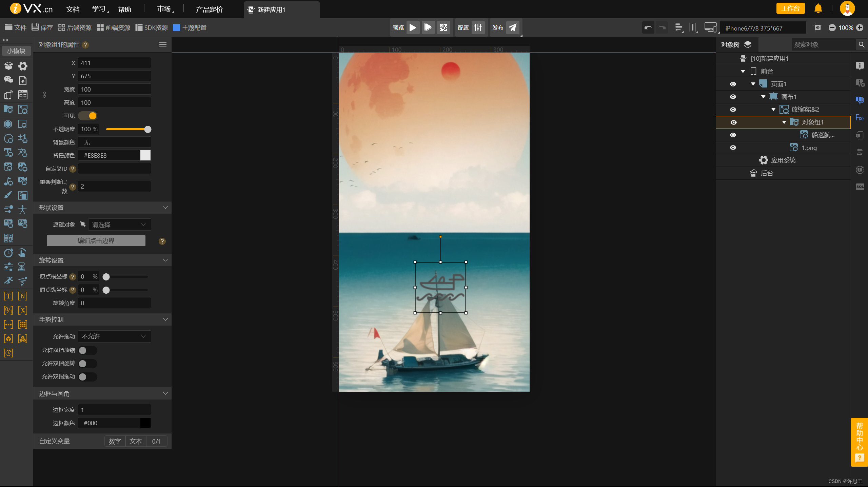Viewport: 868px width, 487px height.
Task: Open the 产品定价 page
Action: (210, 9)
